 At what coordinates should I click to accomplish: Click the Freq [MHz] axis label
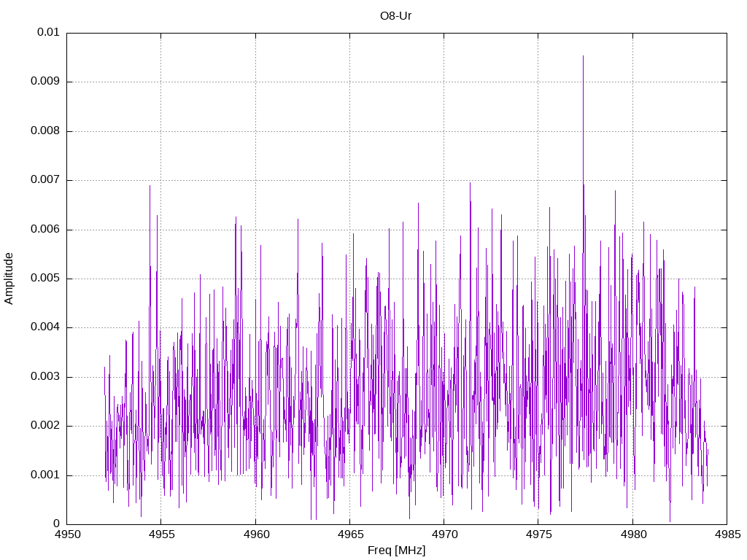click(396, 551)
